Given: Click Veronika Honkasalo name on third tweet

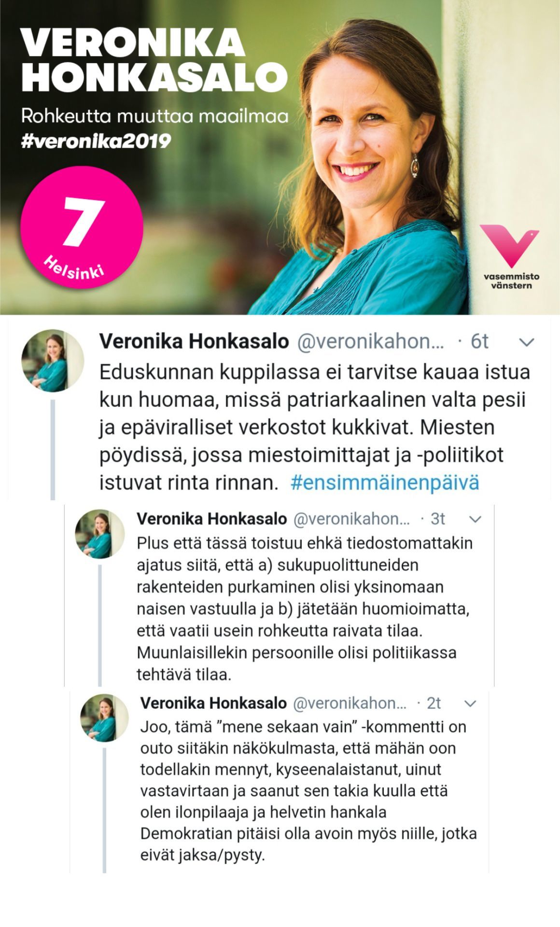Looking at the screenshot, I should 213,703.
